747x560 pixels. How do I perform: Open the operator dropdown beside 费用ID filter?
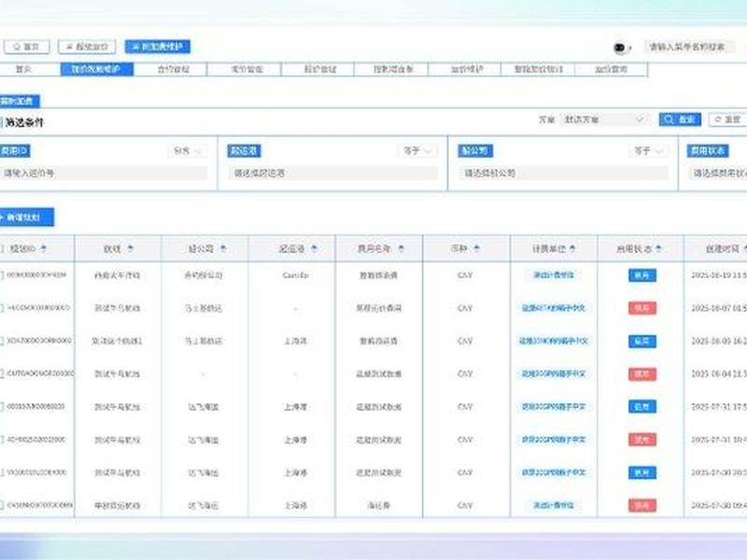click(x=187, y=151)
